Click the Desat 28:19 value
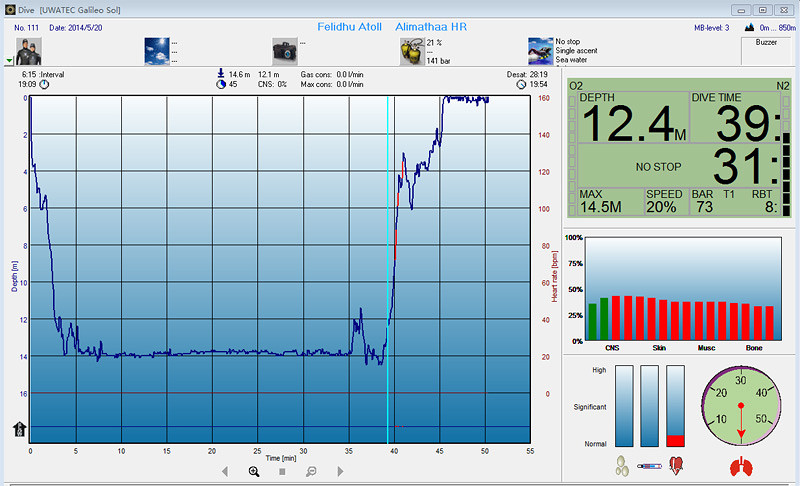This screenshot has width=800, height=486. pos(527,74)
